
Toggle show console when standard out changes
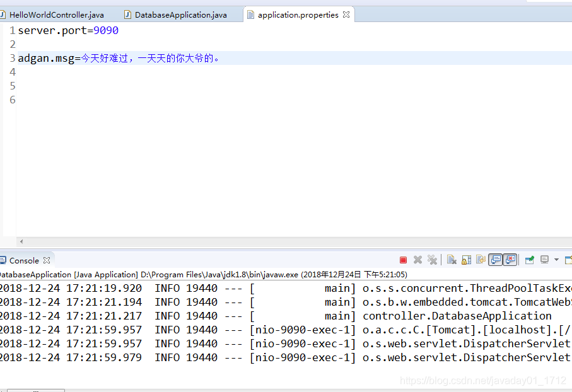coord(496,260)
